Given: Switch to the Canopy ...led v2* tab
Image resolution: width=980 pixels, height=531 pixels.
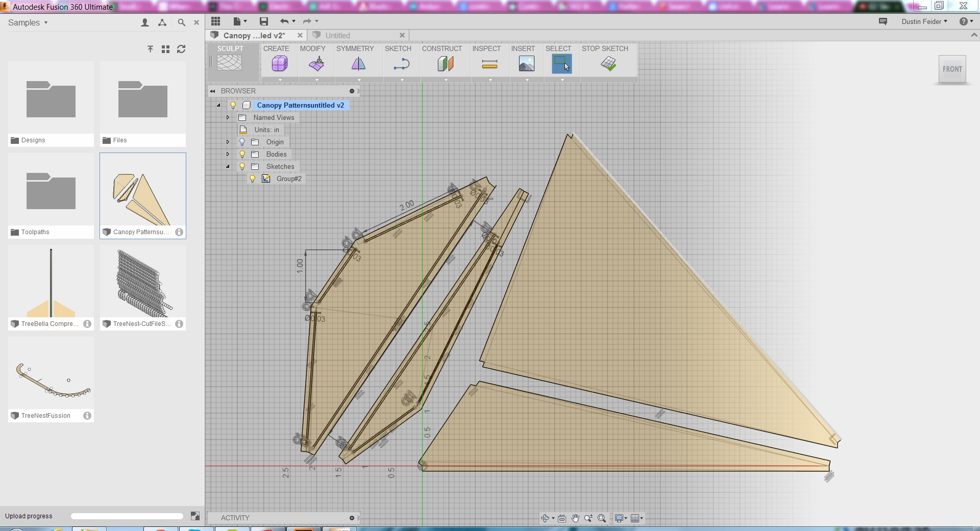Looking at the screenshot, I should pos(254,35).
